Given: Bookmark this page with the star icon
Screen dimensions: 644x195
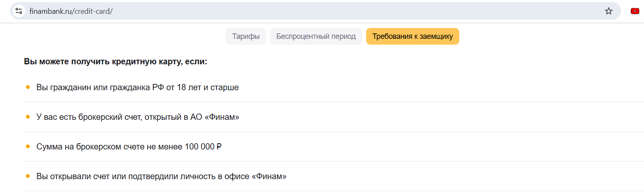Looking at the screenshot, I should (608, 11).
